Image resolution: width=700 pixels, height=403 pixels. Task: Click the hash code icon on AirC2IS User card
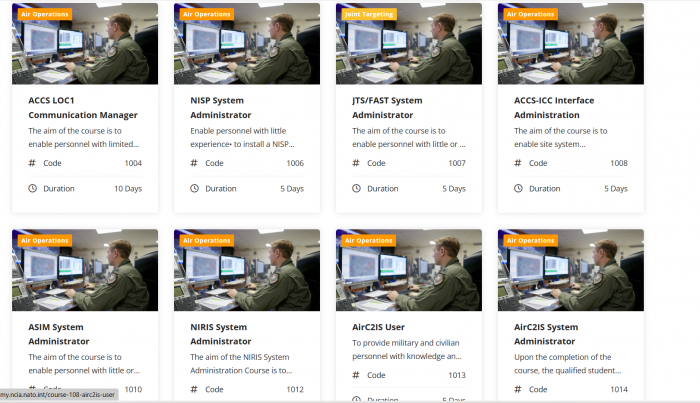click(x=356, y=375)
